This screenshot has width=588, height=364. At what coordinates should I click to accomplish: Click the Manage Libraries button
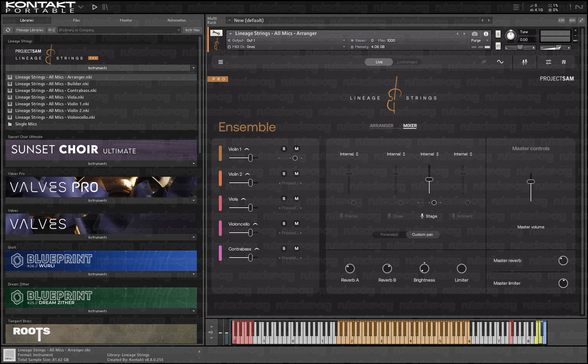(30, 30)
